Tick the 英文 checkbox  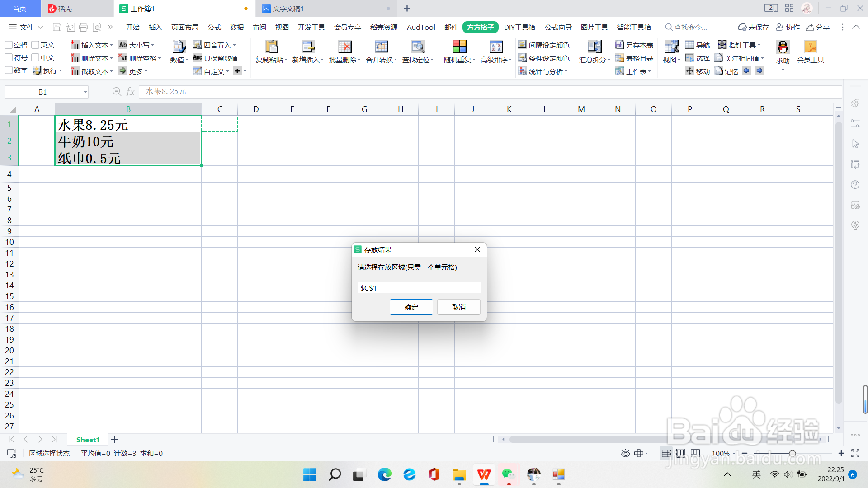point(35,45)
